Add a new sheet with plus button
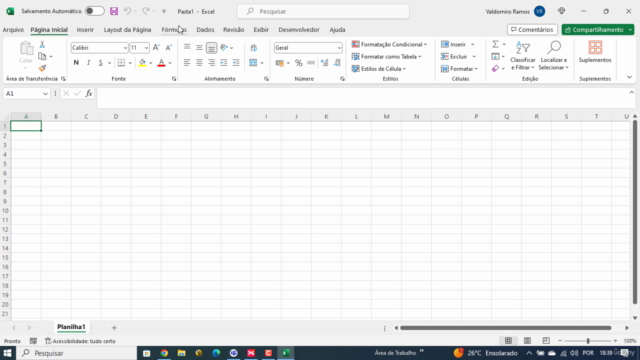The height and width of the screenshot is (360, 640). pyautogui.click(x=114, y=328)
